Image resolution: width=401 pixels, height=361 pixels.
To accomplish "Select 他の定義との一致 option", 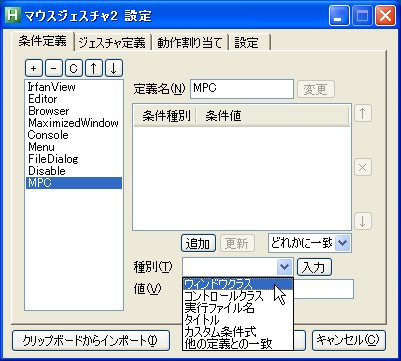I will (x=238, y=343).
